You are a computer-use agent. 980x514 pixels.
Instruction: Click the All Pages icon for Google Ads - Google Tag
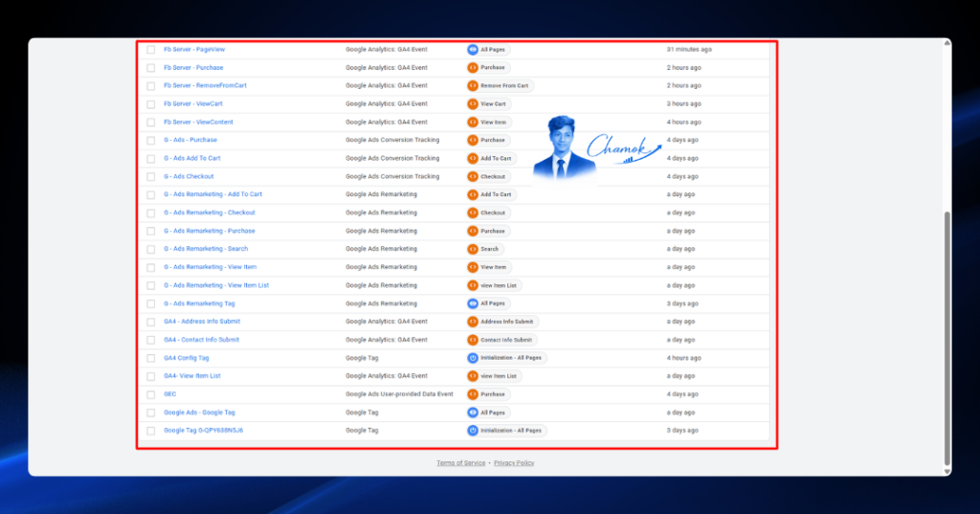point(473,413)
